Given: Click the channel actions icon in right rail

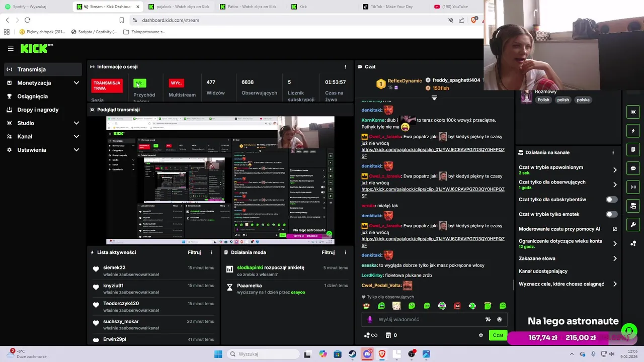Looking at the screenshot, I should click(x=633, y=206).
